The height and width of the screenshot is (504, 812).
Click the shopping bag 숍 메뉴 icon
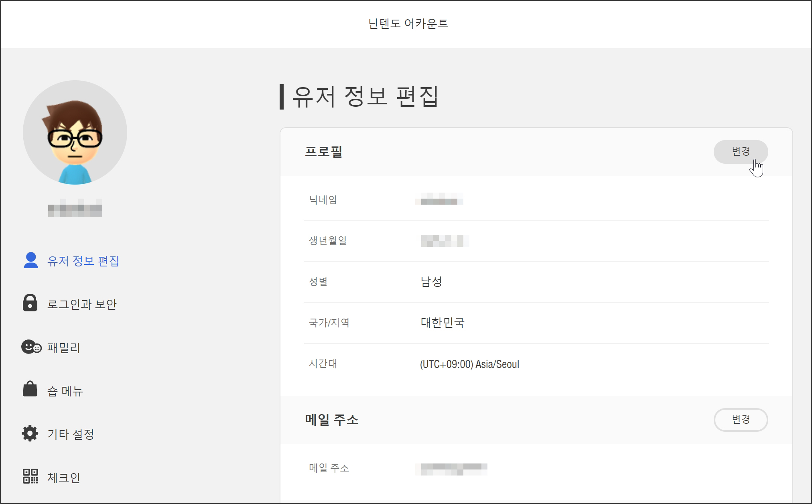[30, 389]
